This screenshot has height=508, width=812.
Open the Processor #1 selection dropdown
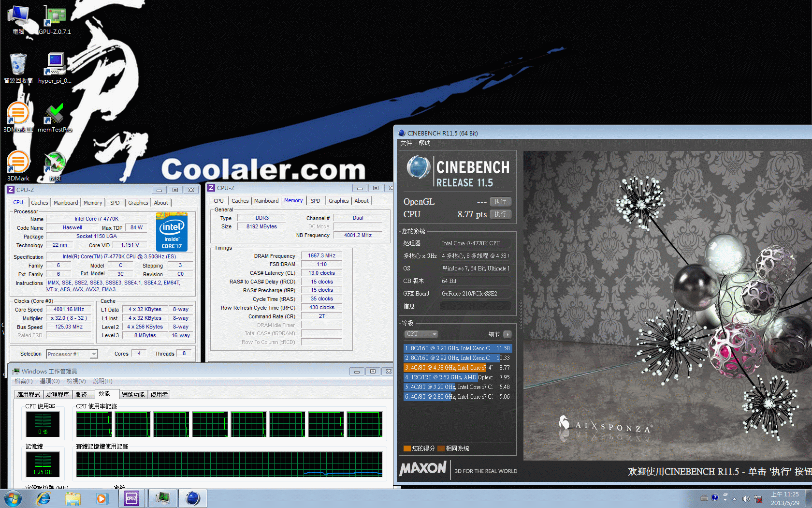pos(72,354)
